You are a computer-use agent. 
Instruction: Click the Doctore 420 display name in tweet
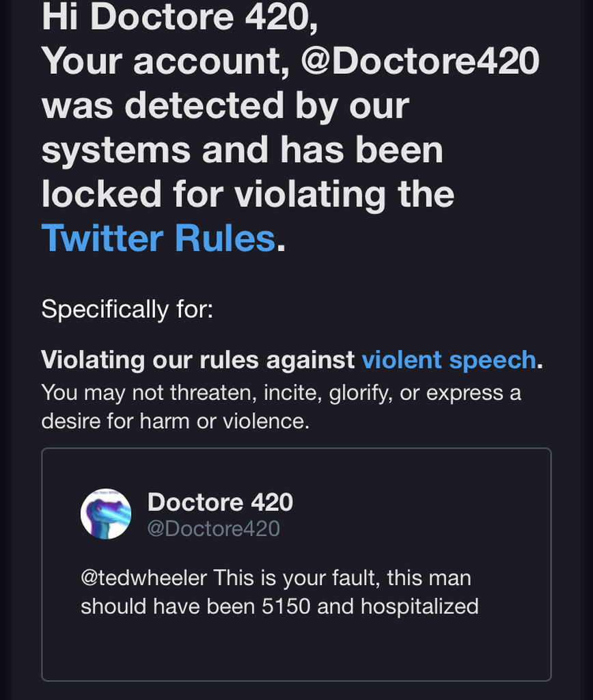pos(220,502)
